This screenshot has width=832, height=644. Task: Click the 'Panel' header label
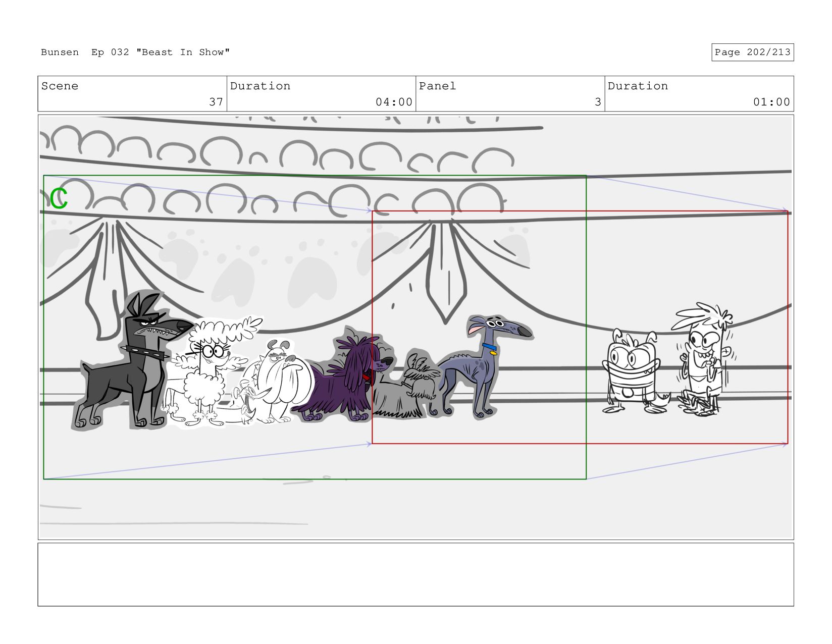pos(437,86)
